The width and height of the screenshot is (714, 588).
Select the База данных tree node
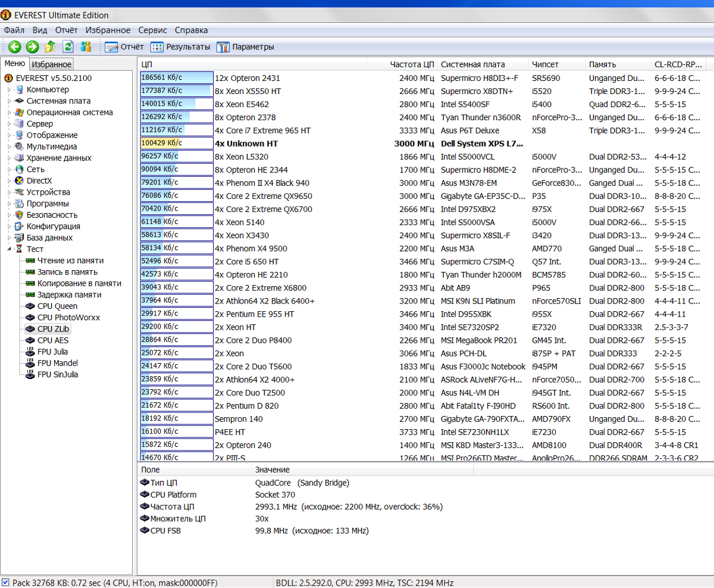50,237
